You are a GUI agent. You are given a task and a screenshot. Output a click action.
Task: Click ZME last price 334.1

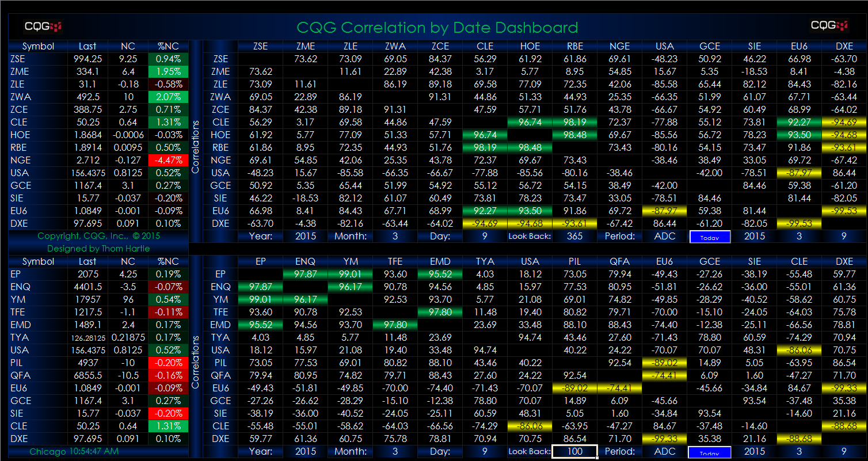(x=88, y=71)
